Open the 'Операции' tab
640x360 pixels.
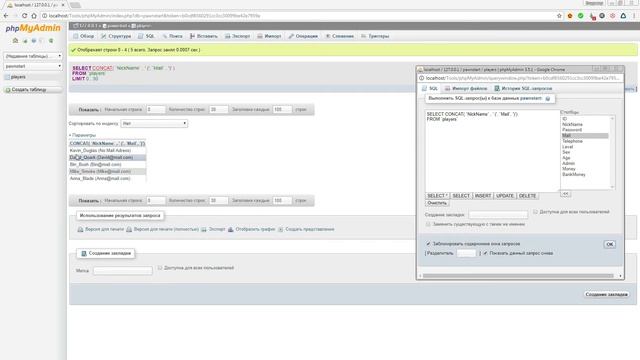pyautogui.click(x=303, y=36)
